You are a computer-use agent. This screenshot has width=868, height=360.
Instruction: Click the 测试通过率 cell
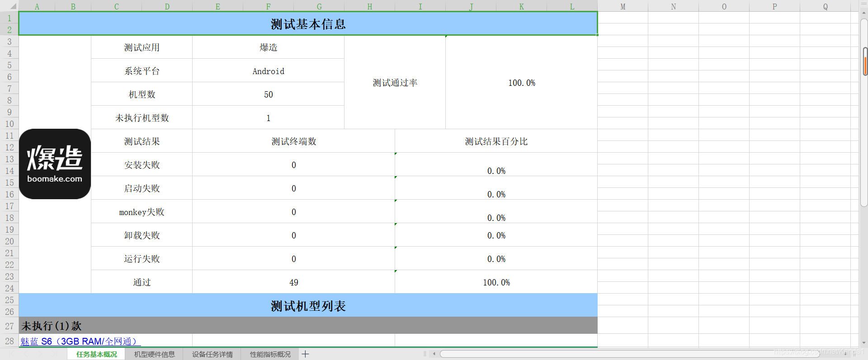click(x=395, y=82)
